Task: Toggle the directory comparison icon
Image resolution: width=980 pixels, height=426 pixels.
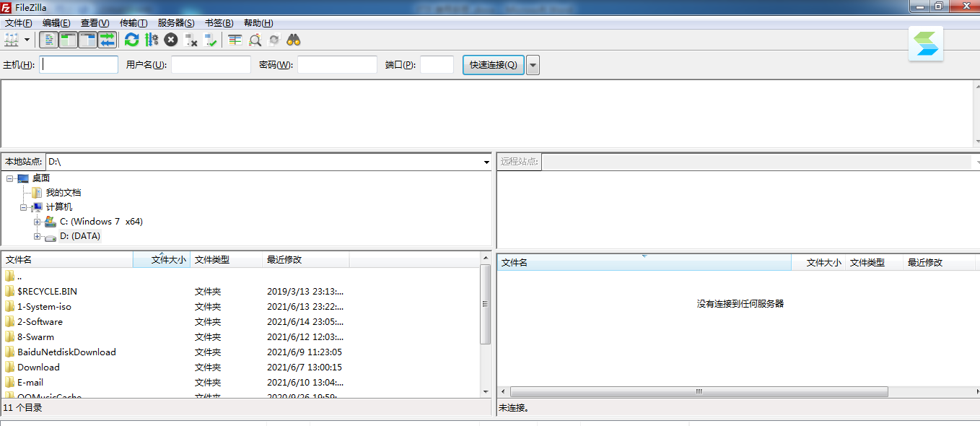Action: [255, 40]
